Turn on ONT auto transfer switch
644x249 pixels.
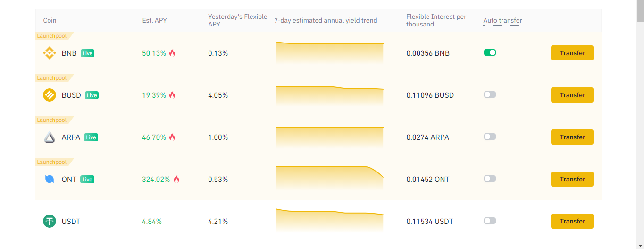coord(490,179)
